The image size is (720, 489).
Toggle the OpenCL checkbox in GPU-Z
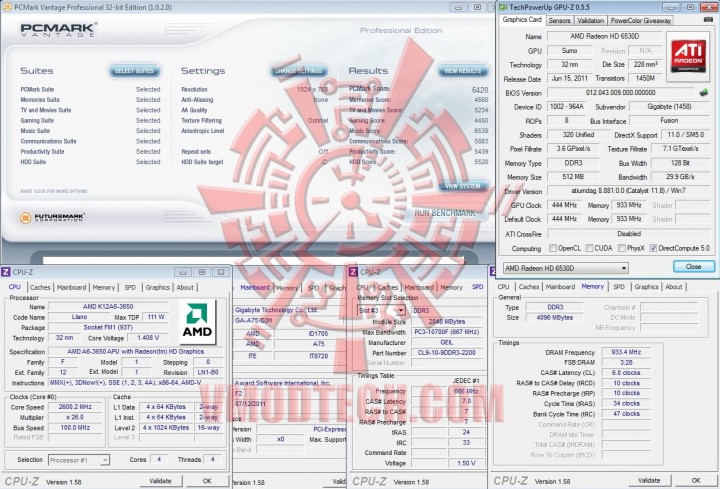pos(553,248)
